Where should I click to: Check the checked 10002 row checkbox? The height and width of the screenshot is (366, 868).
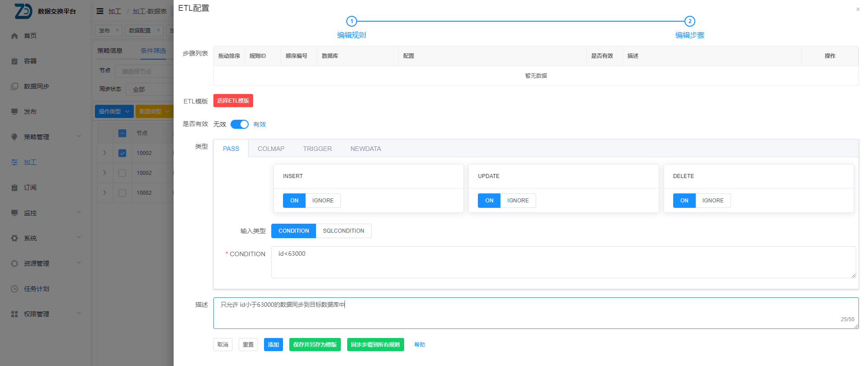click(122, 153)
